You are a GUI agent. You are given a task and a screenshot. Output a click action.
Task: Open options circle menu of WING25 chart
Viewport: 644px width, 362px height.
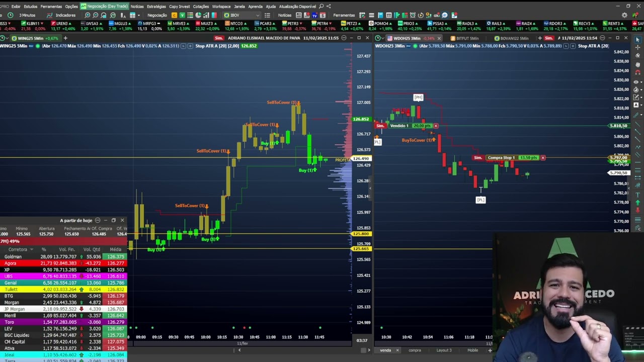coord(344,38)
